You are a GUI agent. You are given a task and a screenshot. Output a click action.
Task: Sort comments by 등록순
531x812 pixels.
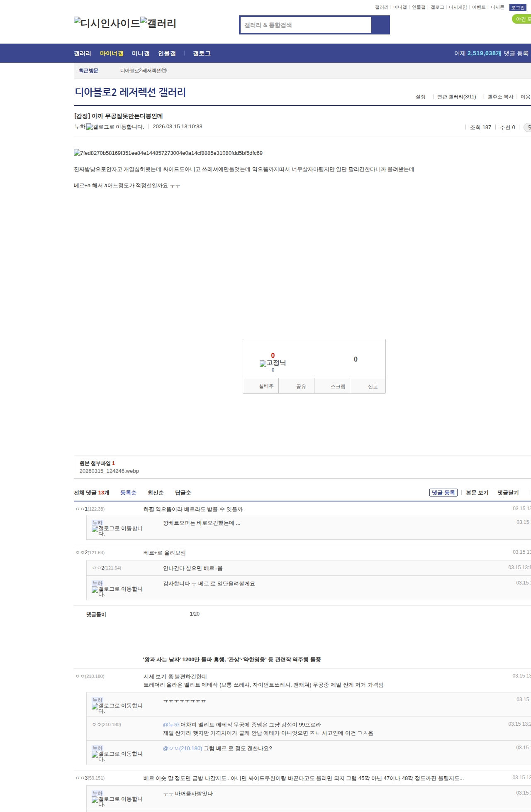coord(128,493)
